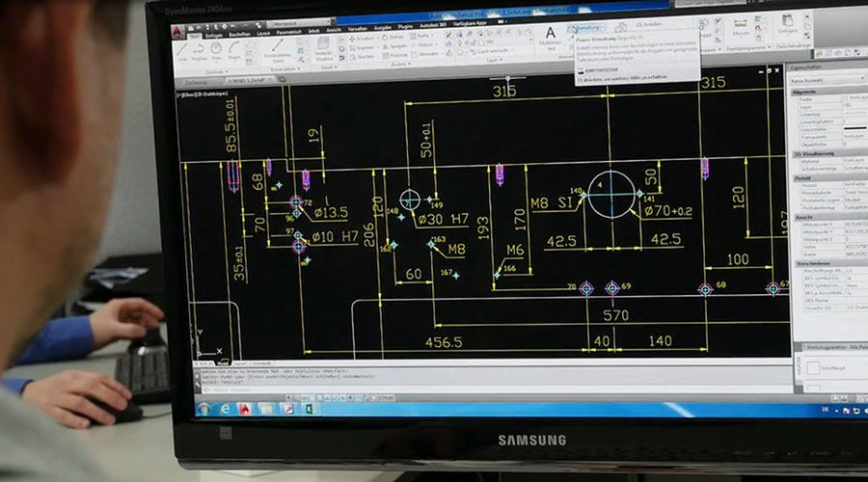Click the 456.5 dimension value

444,342
